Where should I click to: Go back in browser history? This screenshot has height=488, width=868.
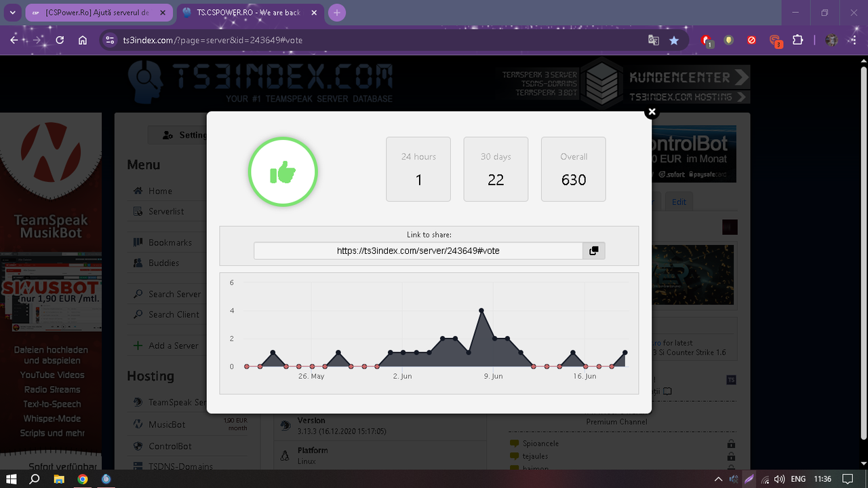pos(14,40)
